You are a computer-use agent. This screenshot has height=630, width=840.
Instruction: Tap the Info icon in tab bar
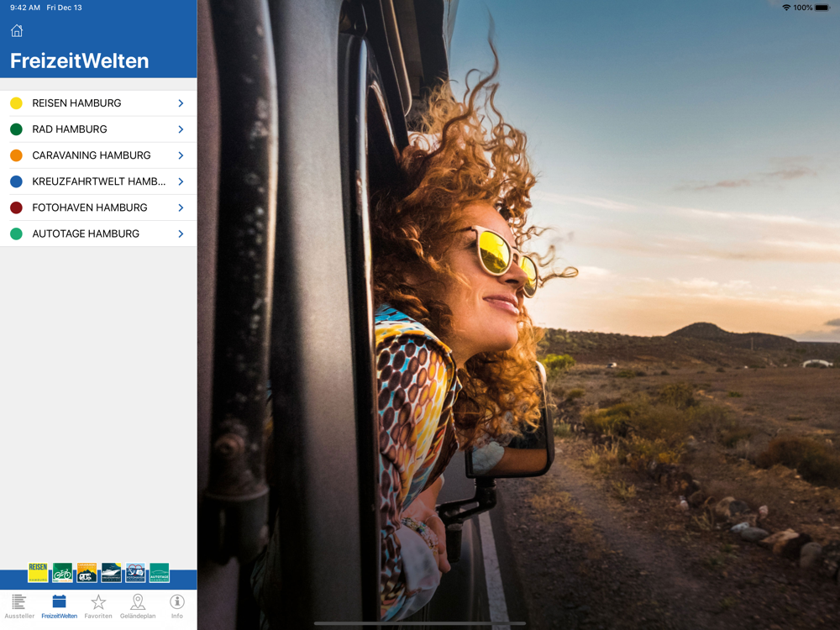177,606
